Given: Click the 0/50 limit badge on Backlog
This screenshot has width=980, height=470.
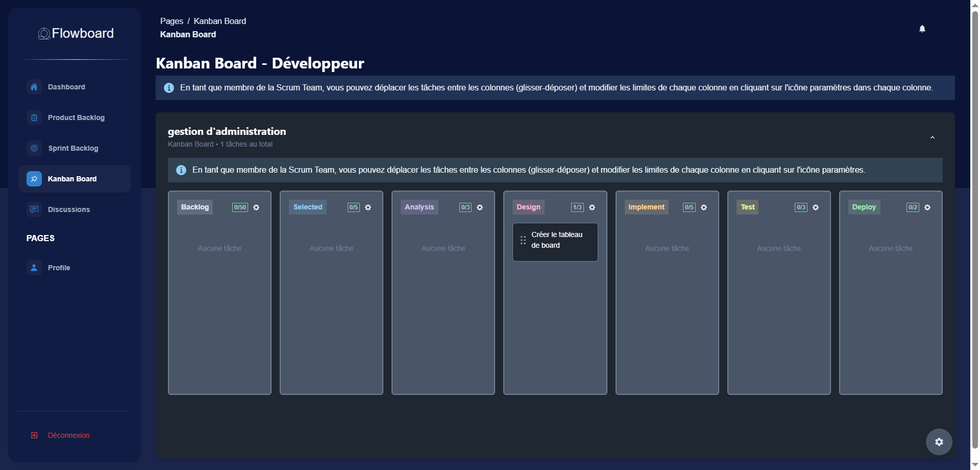Looking at the screenshot, I should (x=240, y=207).
